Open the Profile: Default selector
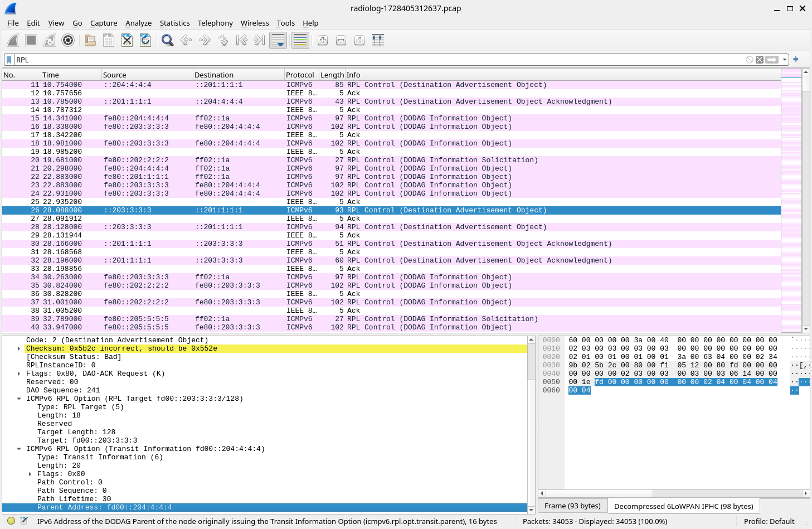The image size is (812, 529). click(769, 521)
